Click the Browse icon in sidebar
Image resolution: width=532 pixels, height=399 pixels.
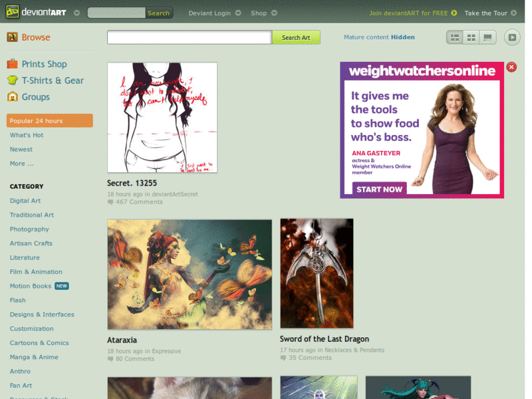tap(12, 37)
